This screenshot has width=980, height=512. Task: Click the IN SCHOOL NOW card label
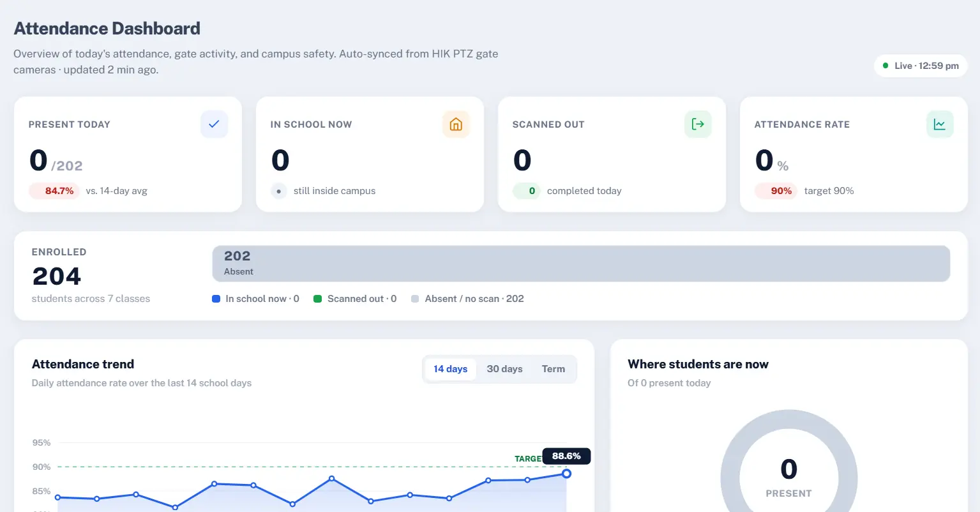tap(311, 124)
